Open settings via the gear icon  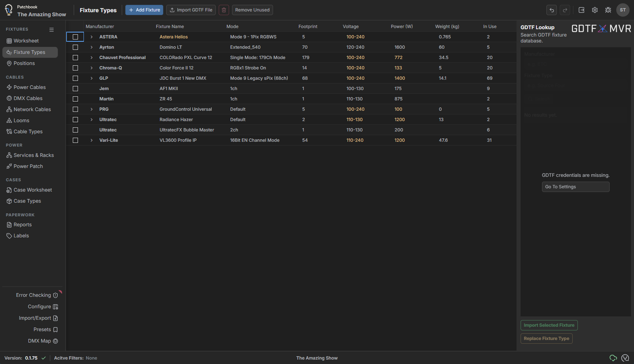coord(595,10)
